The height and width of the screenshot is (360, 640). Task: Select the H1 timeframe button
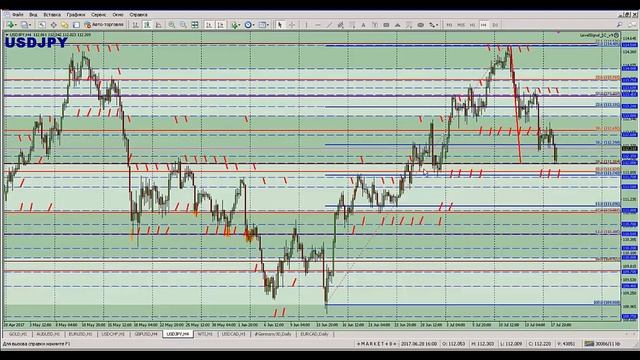[x=472, y=25]
